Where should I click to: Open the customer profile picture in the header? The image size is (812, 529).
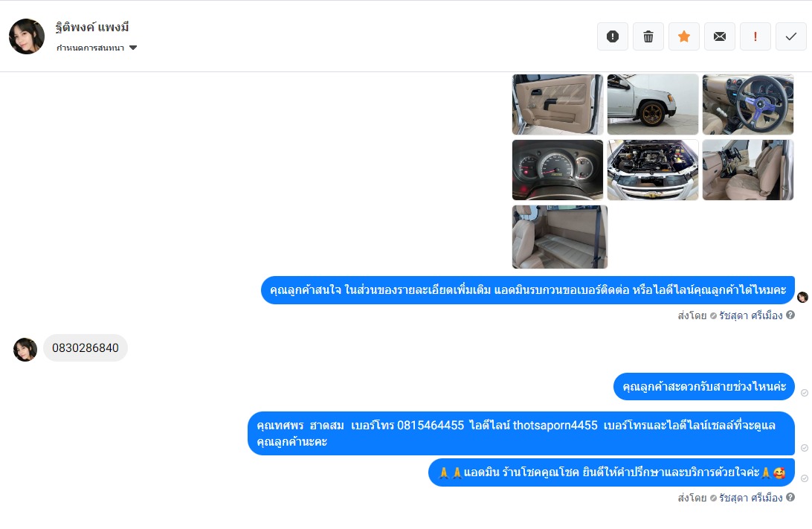click(27, 36)
